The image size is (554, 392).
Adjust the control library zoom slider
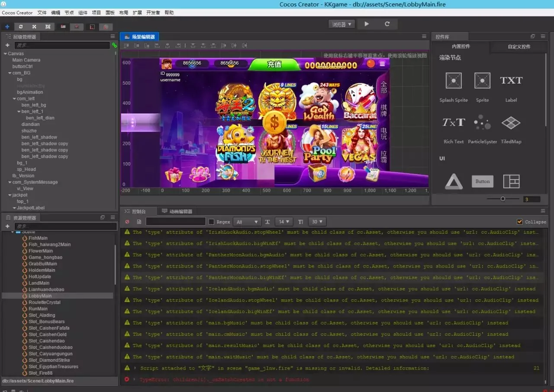point(502,199)
